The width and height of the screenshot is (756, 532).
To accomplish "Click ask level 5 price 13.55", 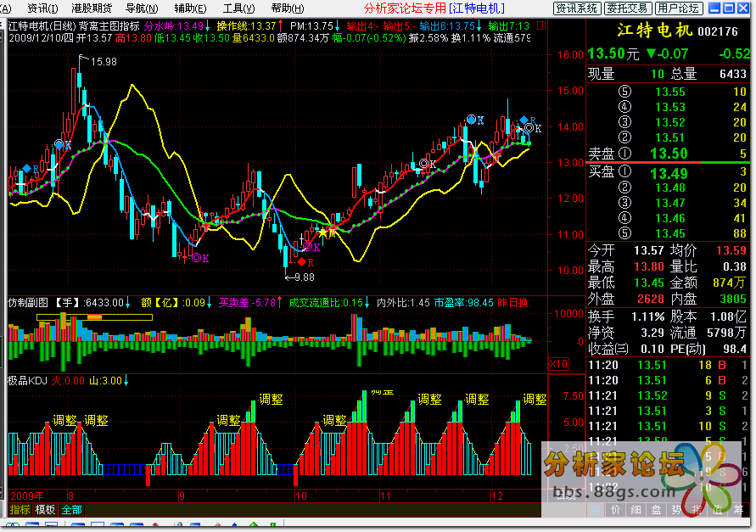I will [670, 92].
